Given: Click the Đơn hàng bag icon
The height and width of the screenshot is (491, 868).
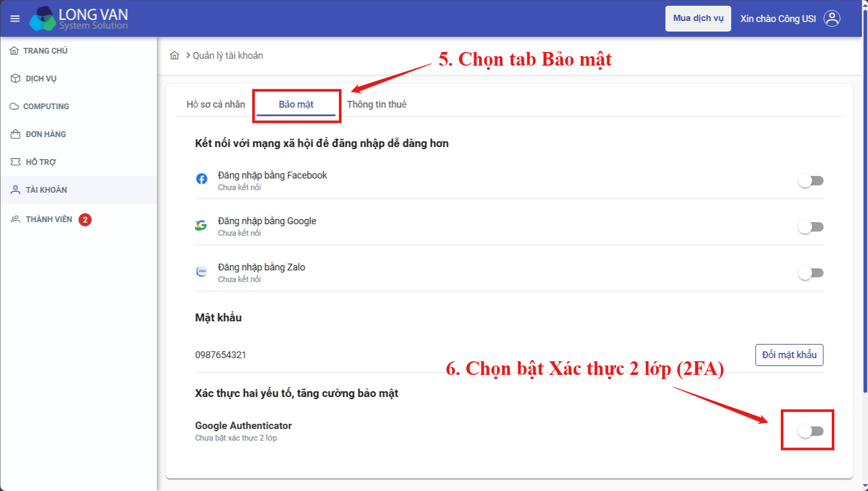Looking at the screenshot, I should tap(15, 134).
